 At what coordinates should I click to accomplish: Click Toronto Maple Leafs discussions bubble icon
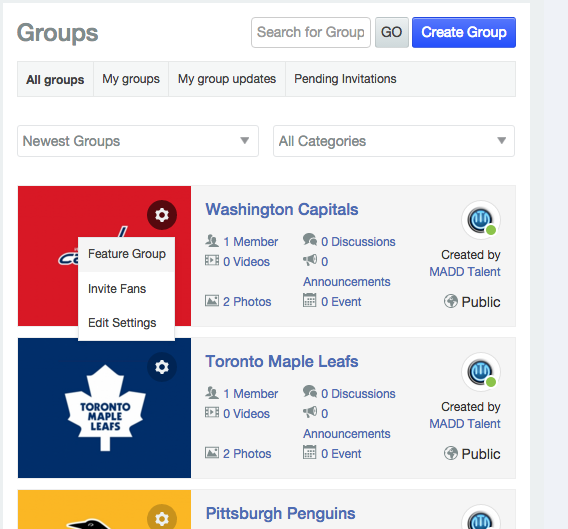pyautogui.click(x=310, y=392)
